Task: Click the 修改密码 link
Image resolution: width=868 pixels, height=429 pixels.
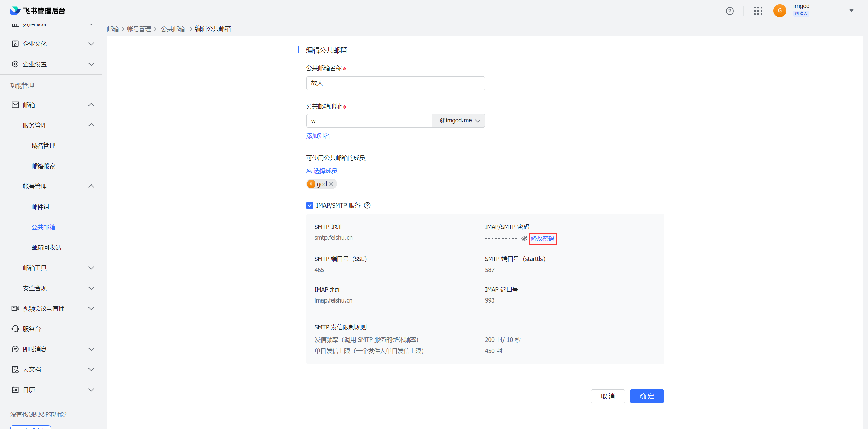Action: (542, 239)
